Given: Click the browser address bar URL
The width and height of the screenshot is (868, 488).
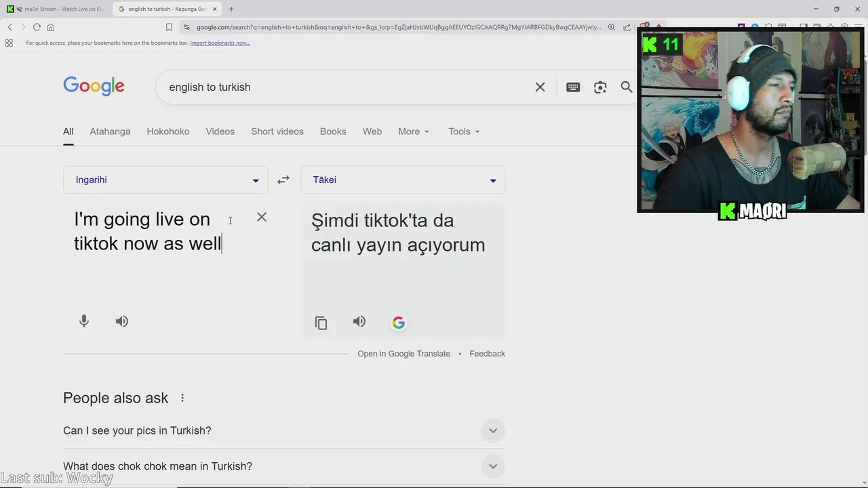Looking at the screenshot, I should 399,27.
